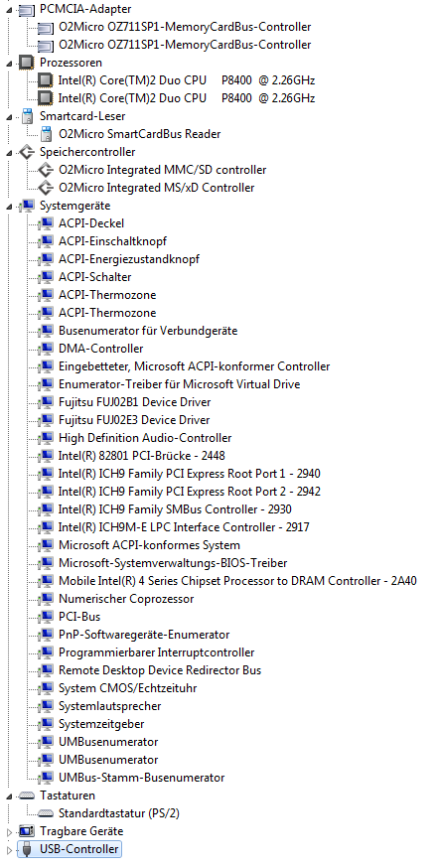Click icon beside Systemzeitgeber
438x868 pixels.
click(46, 724)
